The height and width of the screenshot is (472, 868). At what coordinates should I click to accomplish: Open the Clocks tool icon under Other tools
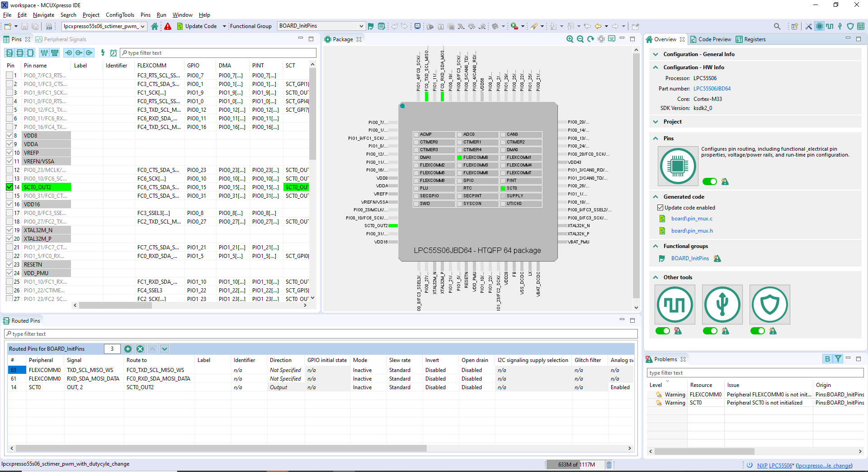[675, 304]
